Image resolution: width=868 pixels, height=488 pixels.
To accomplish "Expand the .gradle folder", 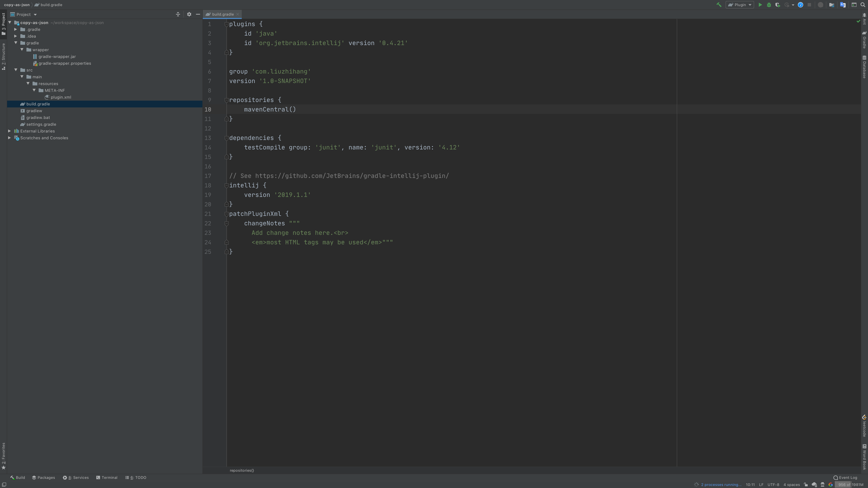I will pyautogui.click(x=15, y=29).
